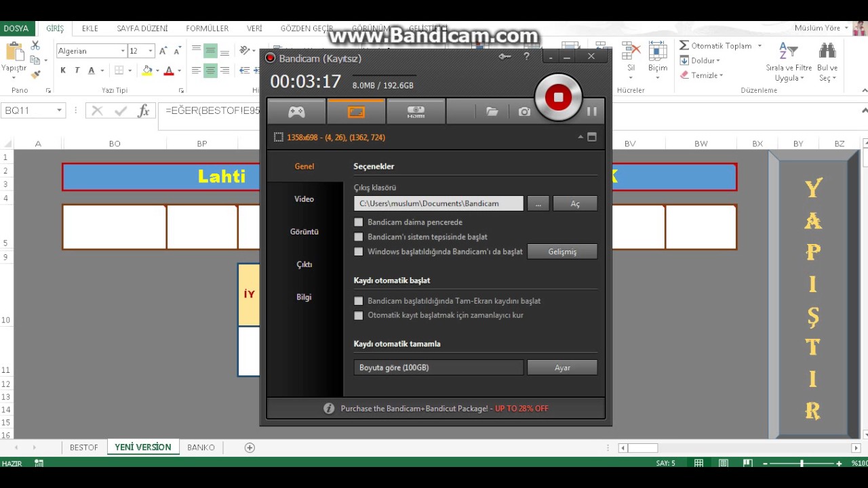Image resolution: width=868 pixels, height=488 pixels.
Task: Toggle underline A formatting
Action: pyautogui.click(x=91, y=70)
